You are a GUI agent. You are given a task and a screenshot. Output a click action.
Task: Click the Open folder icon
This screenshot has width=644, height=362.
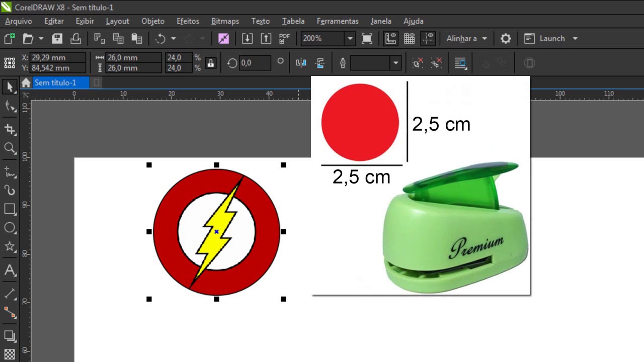coord(28,38)
